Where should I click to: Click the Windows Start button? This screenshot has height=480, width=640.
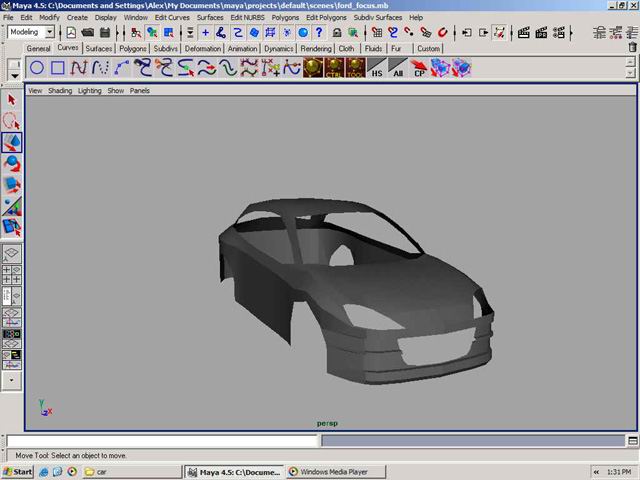pyautogui.click(x=18, y=471)
